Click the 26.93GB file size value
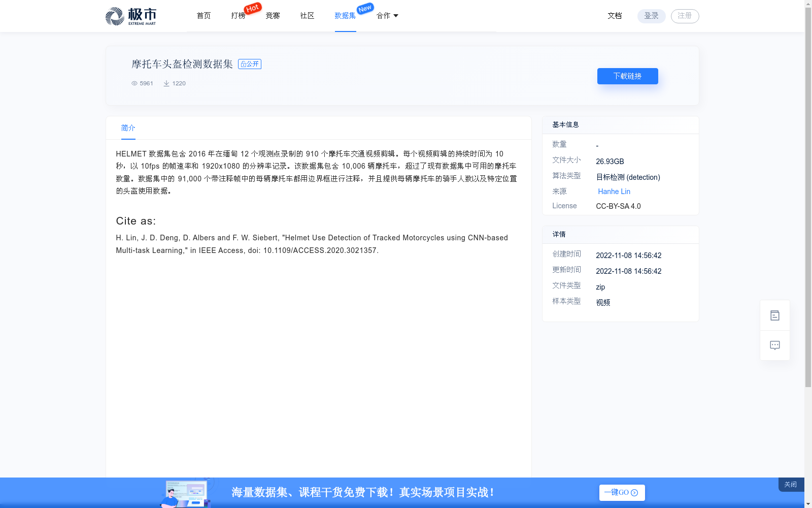Screen dimensions: 812x508 tap(610, 162)
